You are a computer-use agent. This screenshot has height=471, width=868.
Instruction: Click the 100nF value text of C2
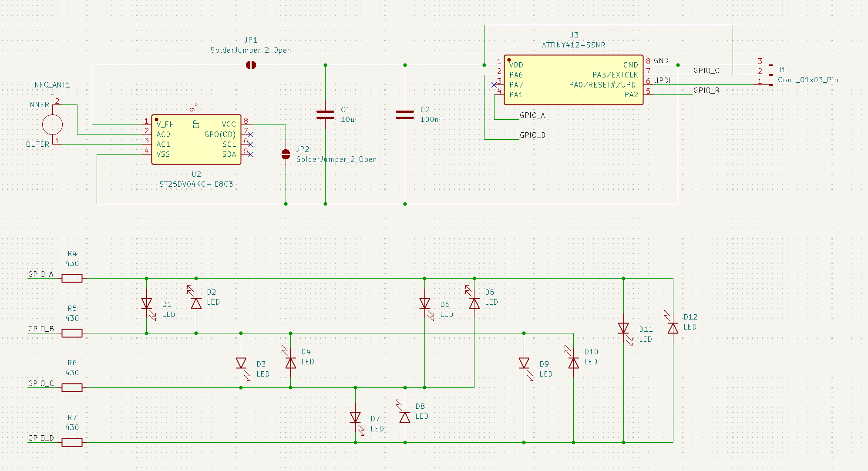(x=431, y=119)
